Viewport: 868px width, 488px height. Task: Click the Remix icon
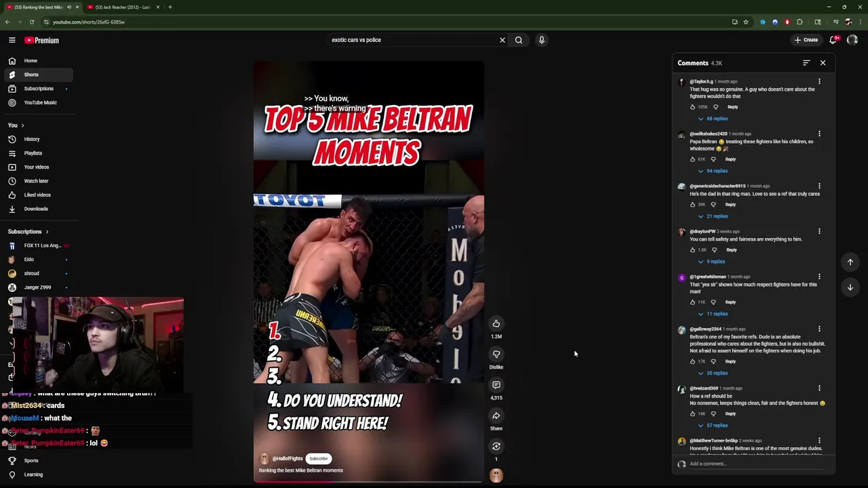click(496, 446)
